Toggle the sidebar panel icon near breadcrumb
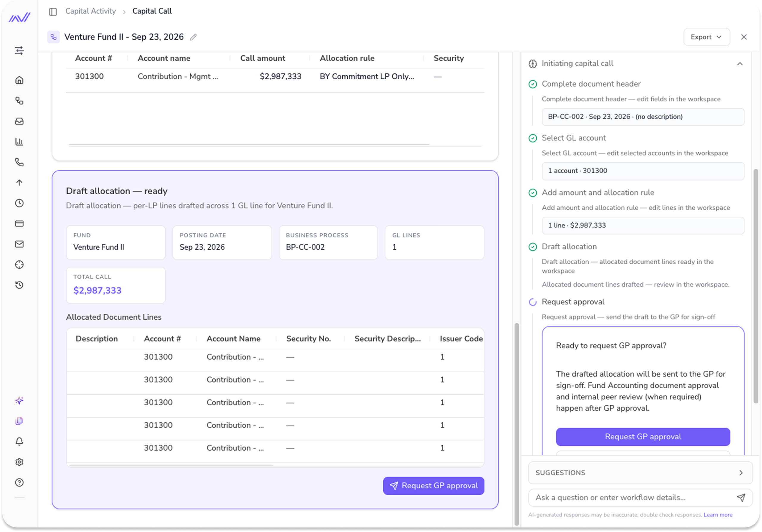 pos(53,12)
